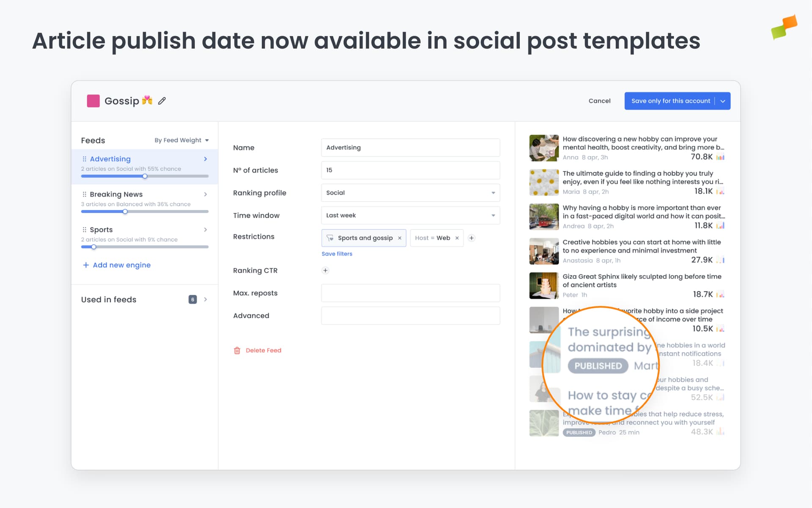Screen dimensions: 812x508
Task: Select the Sports feed in the sidebar
Action: (101, 229)
